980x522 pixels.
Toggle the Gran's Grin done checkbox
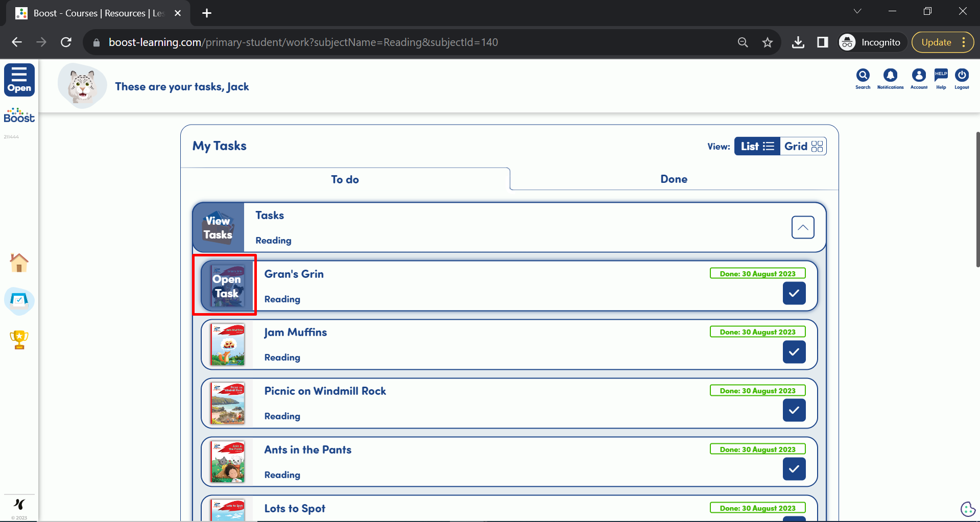(x=794, y=293)
